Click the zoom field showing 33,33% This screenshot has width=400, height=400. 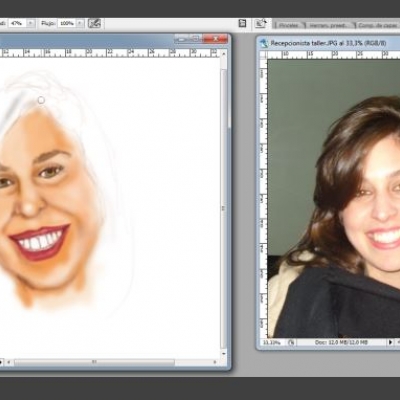pos(273,342)
